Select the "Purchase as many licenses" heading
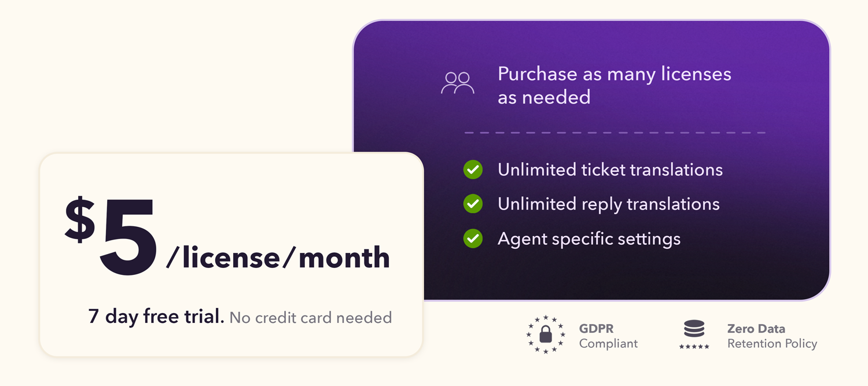 point(614,85)
